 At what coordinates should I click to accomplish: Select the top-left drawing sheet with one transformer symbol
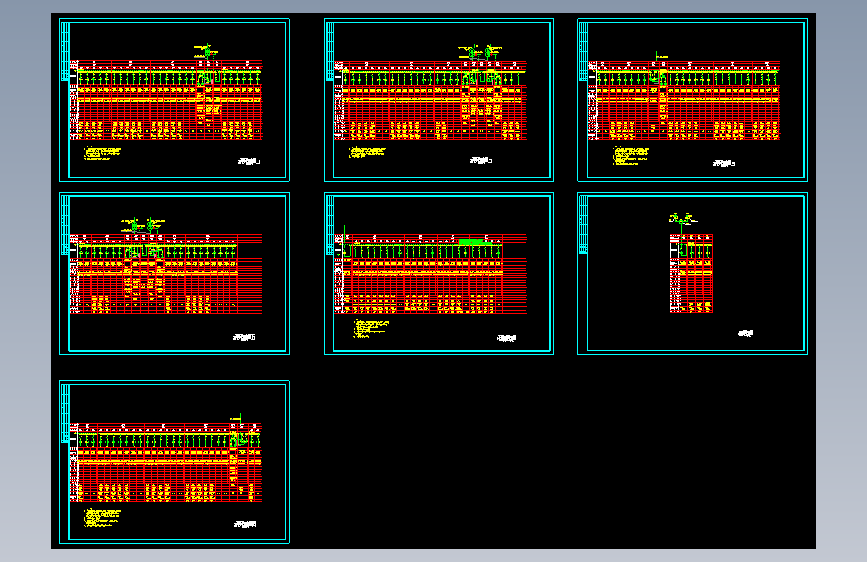tap(174, 100)
